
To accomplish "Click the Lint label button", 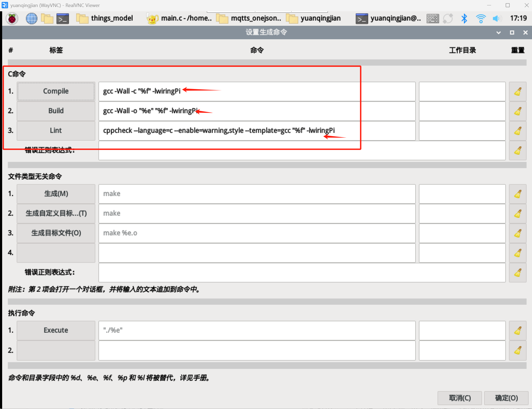I will [x=56, y=130].
